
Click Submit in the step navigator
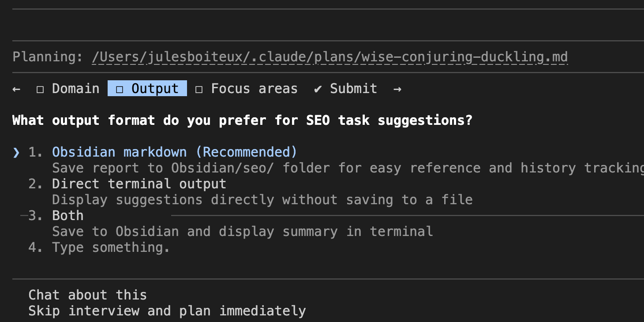pos(353,89)
